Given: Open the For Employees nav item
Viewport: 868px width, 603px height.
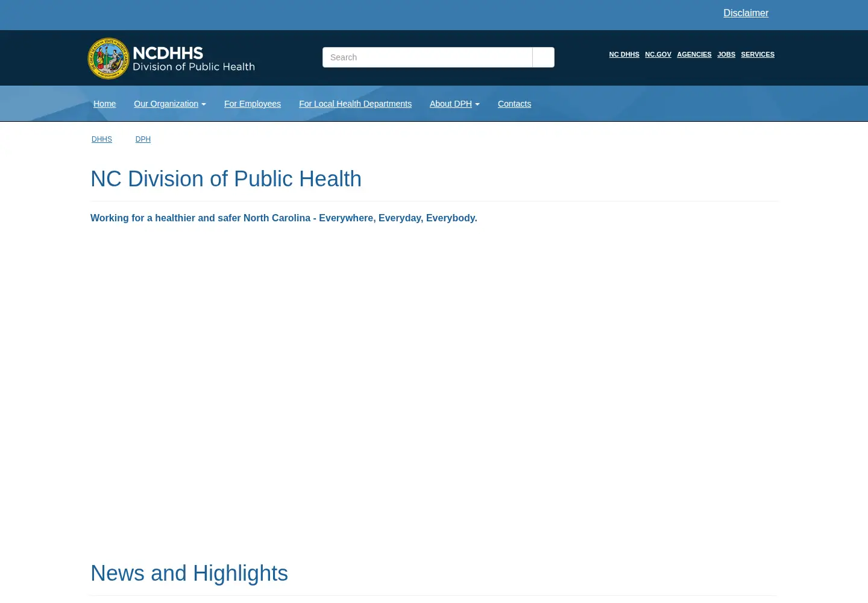Looking at the screenshot, I should (x=253, y=104).
